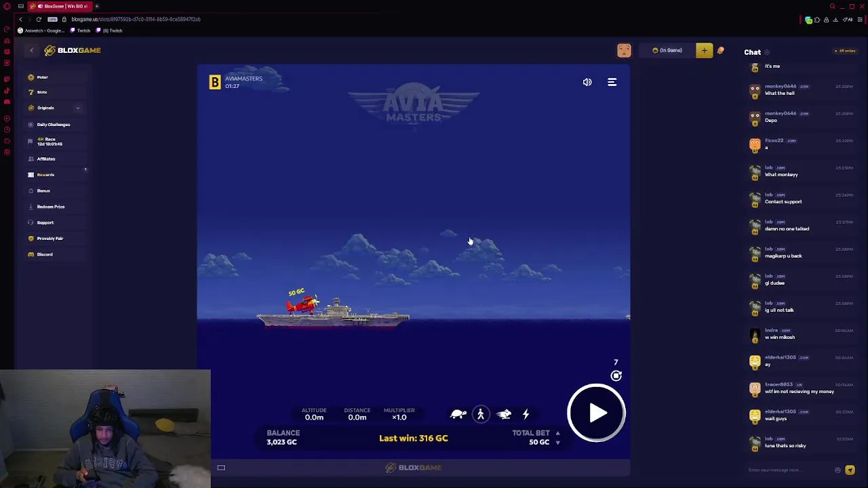
Task: Click the browser address bar URL
Action: coord(136,19)
